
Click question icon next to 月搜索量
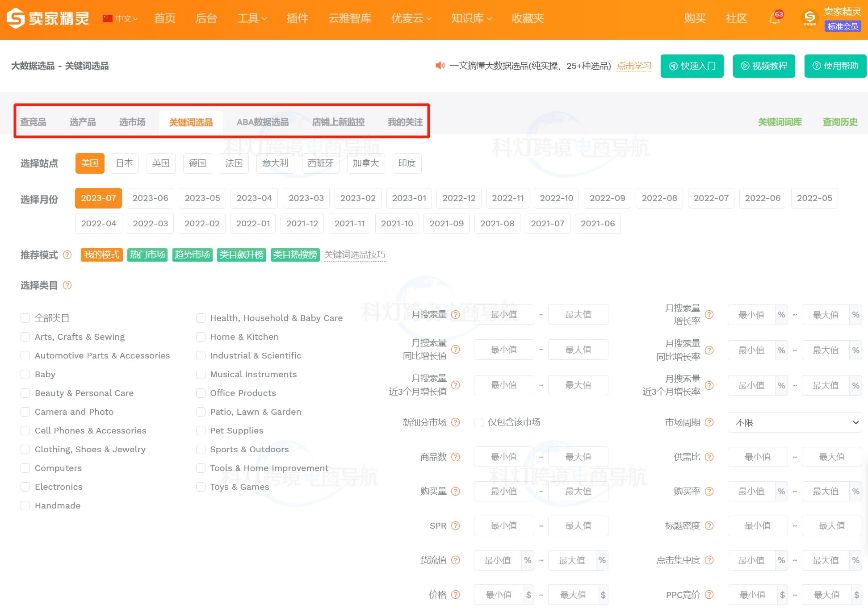click(x=455, y=315)
